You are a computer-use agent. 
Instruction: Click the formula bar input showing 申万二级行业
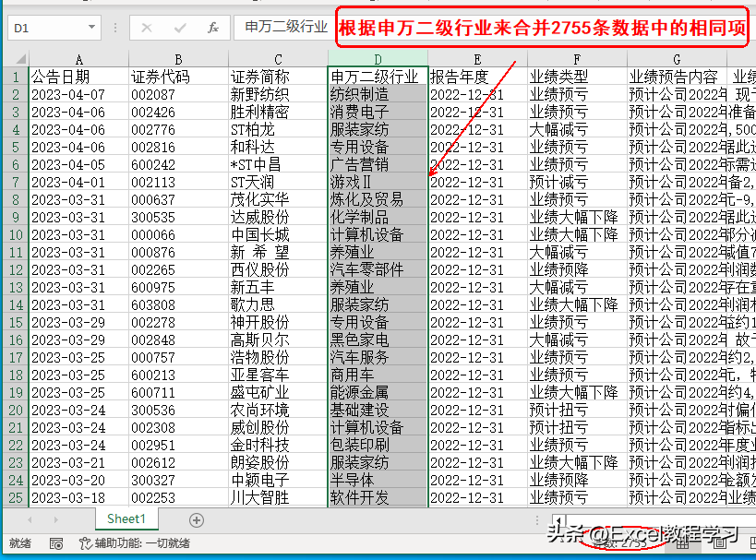pos(284,28)
